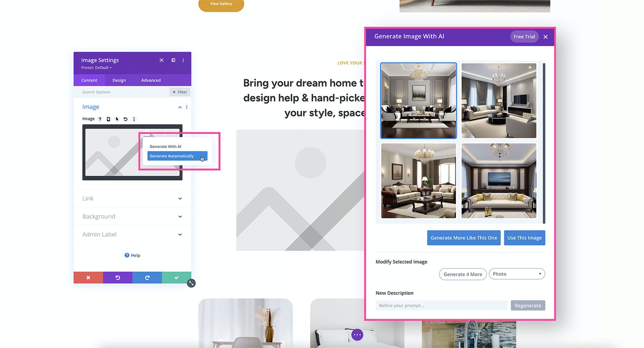Click the undo arrow icon in Image Settings
Screen dimensions: 644x348
coord(125,119)
